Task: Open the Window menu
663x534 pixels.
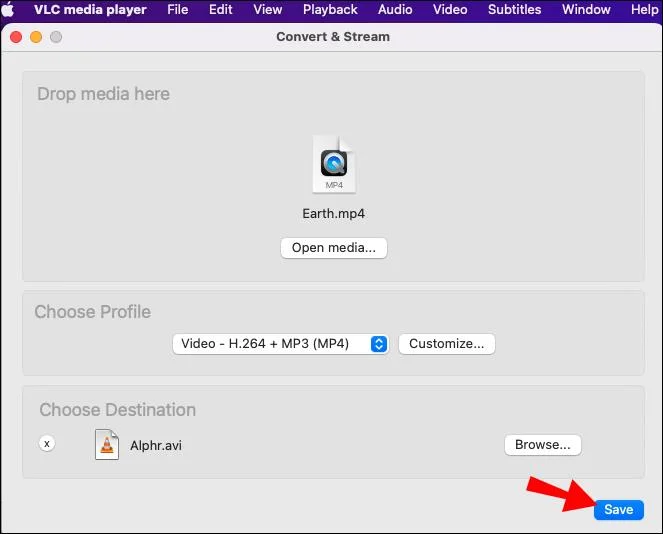Action: (x=586, y=9)
